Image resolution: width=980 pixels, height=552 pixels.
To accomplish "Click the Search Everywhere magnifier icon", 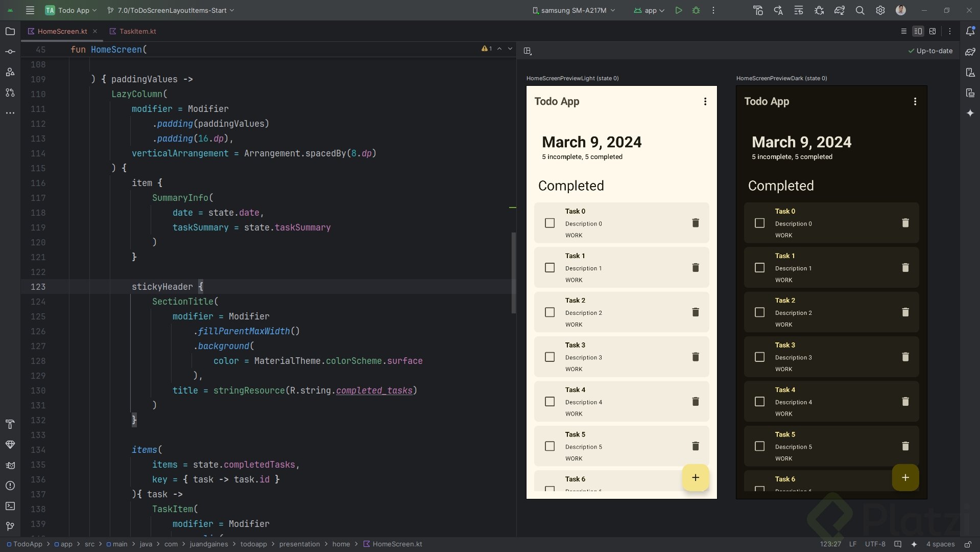I will coord(860,10).
